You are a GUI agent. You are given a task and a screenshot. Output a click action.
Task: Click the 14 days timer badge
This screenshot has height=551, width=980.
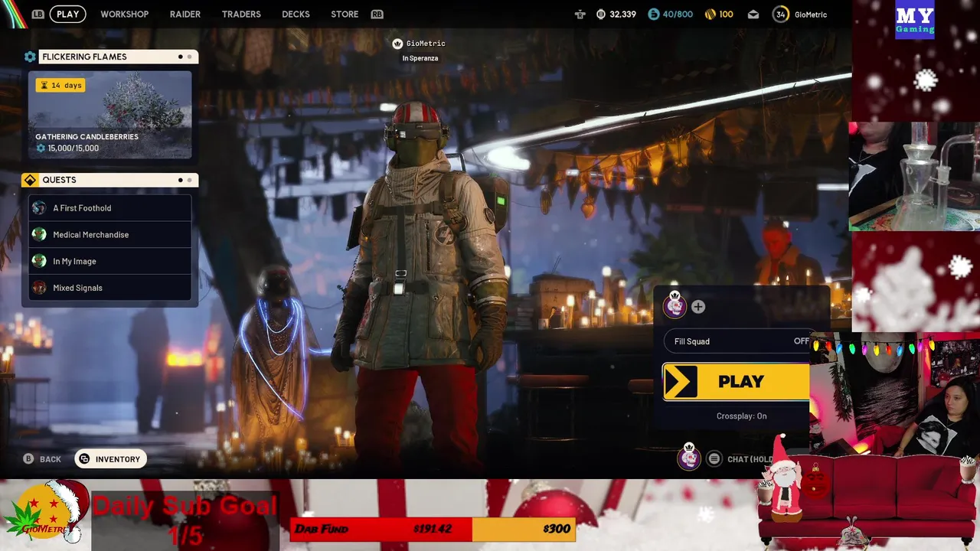60,86
